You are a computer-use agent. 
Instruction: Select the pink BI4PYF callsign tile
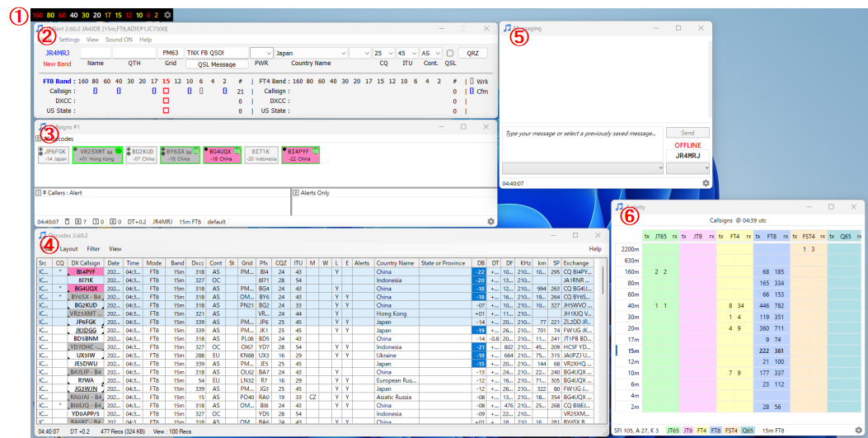coord(301,154)
